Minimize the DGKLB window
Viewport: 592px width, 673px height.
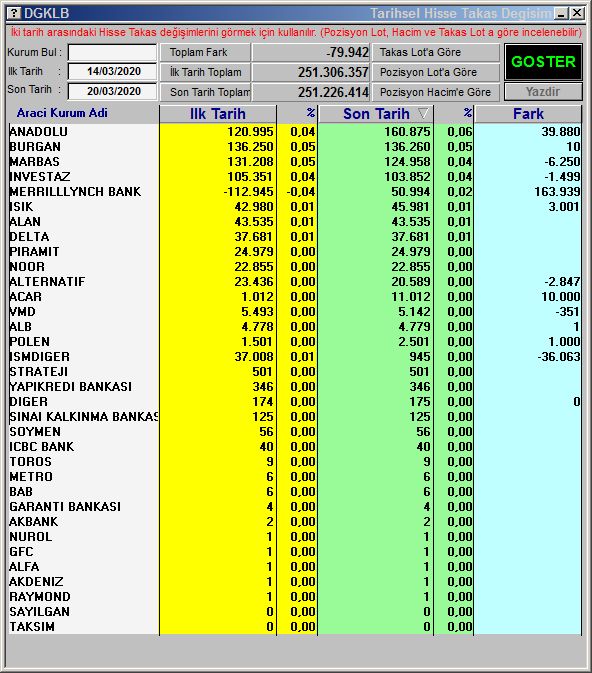click(561, 13)
